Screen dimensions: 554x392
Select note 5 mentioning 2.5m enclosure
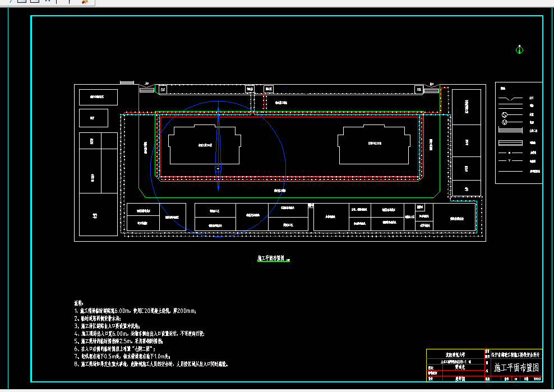coord(118,341)
